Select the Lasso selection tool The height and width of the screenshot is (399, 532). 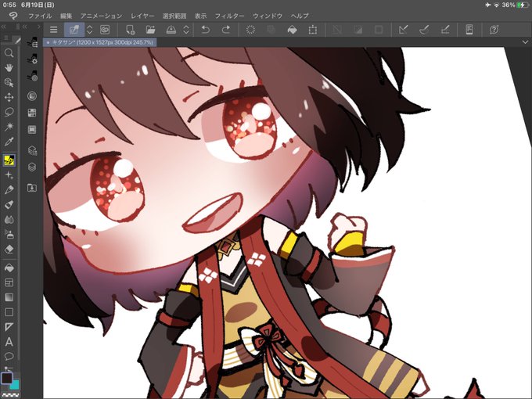[9, 112]
